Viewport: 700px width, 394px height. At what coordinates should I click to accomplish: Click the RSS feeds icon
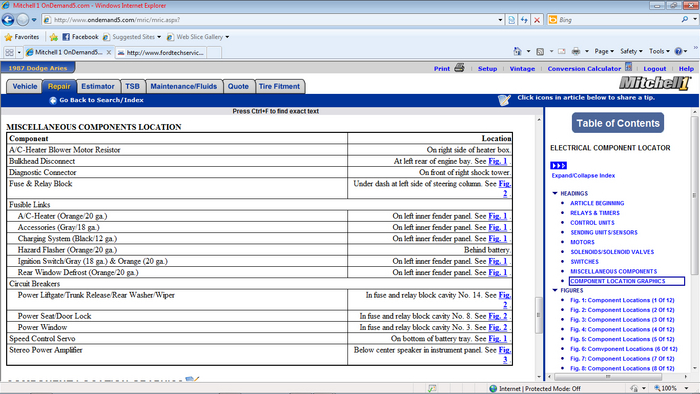540,51
